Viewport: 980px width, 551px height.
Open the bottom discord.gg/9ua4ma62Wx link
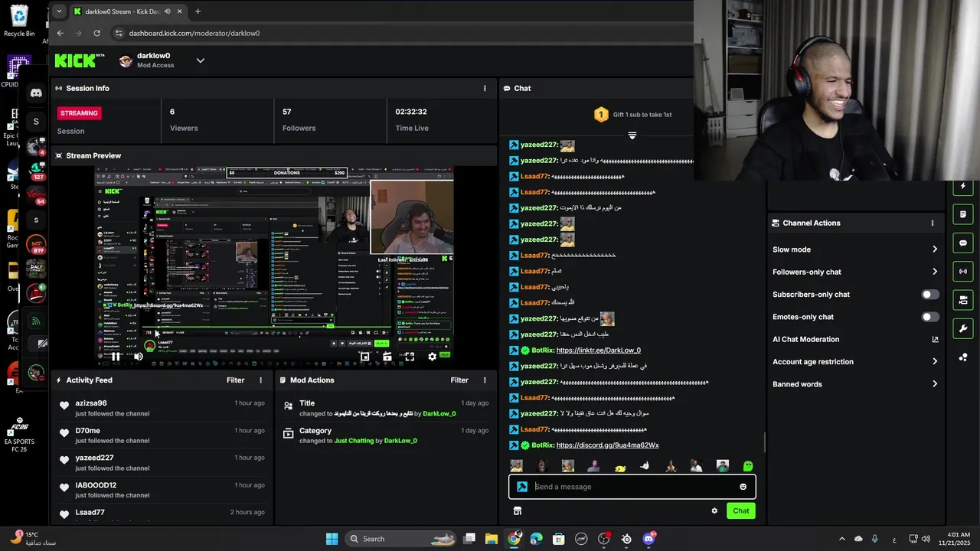click(607, 445)
